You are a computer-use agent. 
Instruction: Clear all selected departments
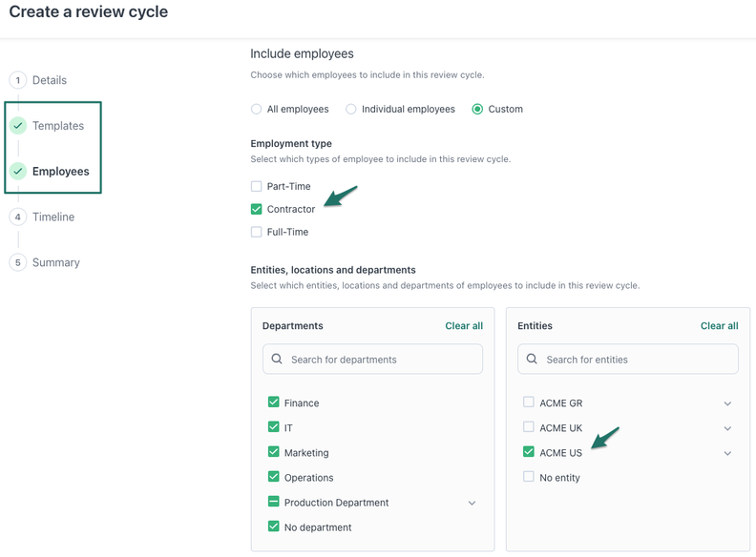[464, 326]
